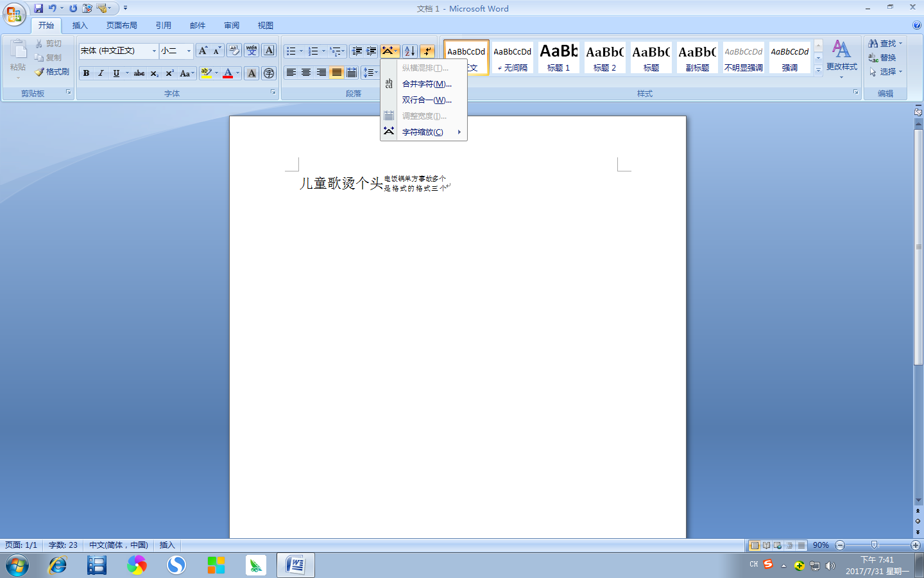This screenshot has height=578, width=924.
Task: Click the Save icon in quick access toolbar
Action: (38, 8)
